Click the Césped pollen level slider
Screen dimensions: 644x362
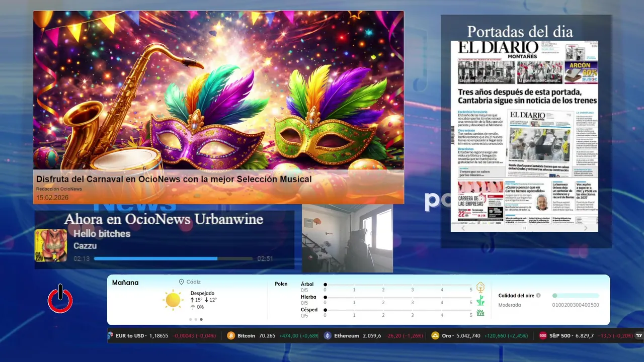tap(398, 310)
